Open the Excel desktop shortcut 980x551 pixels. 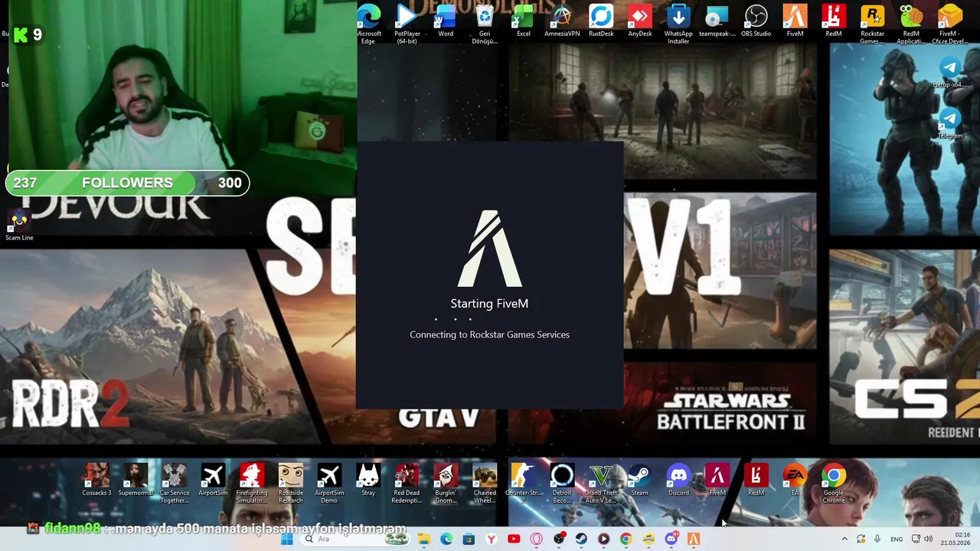(524, 21)
